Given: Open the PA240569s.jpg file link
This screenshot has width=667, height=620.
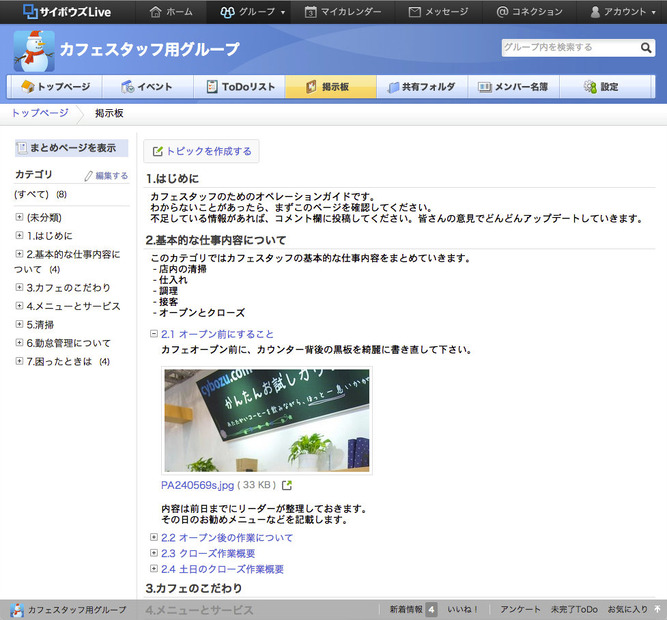Looking at the screenshot, I should [x=197, y=486].
